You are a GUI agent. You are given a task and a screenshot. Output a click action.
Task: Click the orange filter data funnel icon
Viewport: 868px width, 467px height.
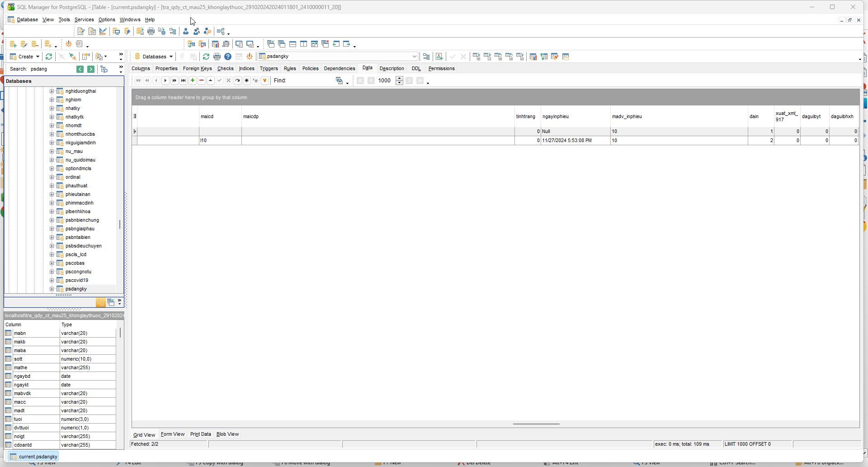(x=265, y=81)
